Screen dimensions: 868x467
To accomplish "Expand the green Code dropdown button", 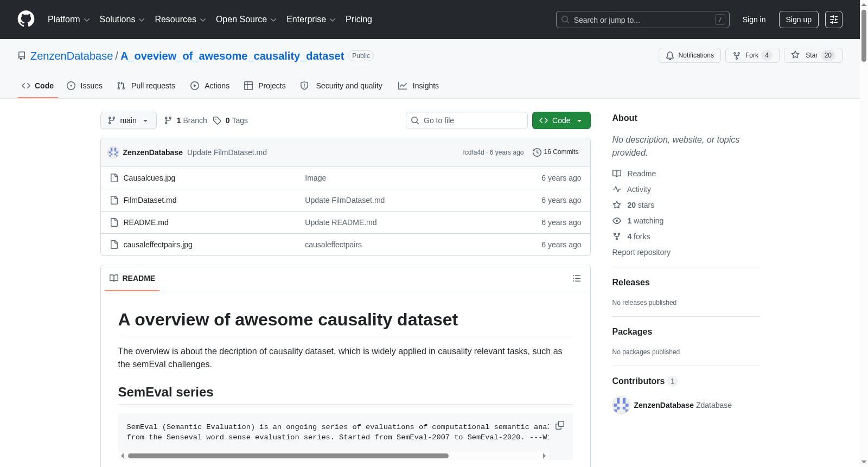I will click(561, 120).
